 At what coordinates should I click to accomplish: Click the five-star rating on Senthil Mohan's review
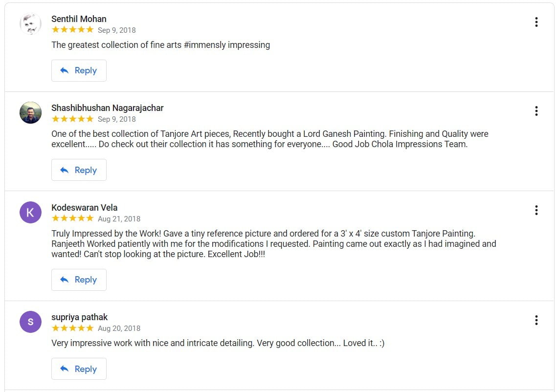[72, 30]
